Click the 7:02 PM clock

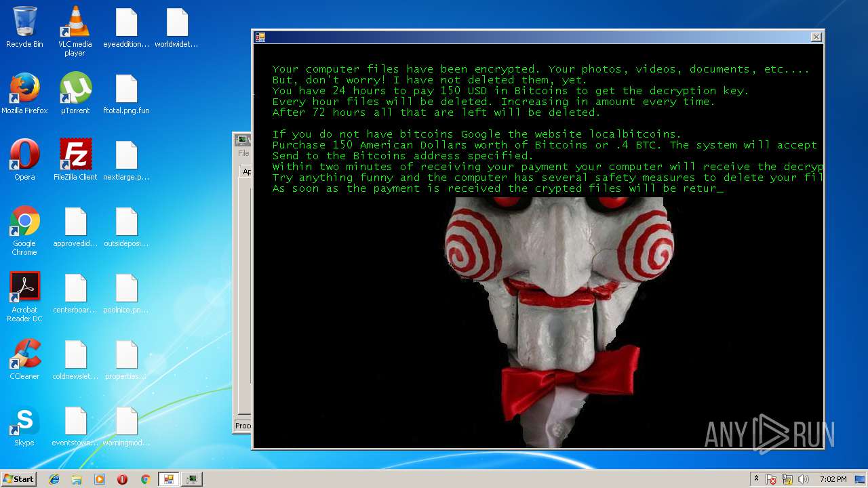[x=833, y=479]
